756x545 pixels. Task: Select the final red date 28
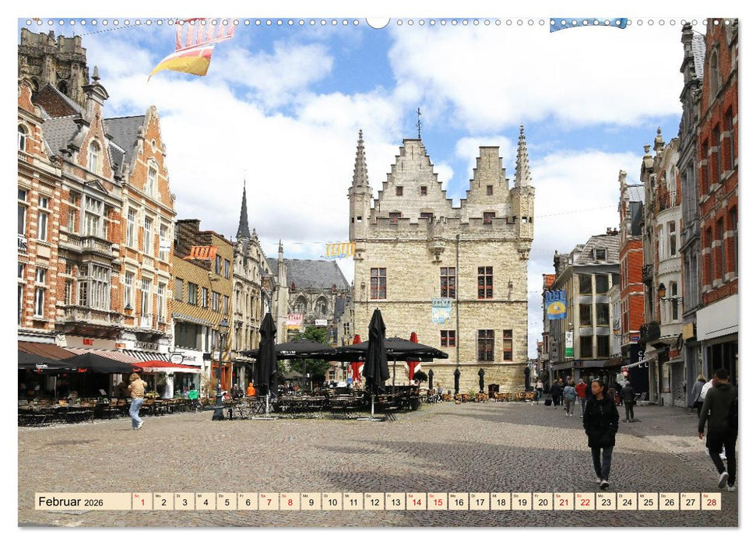point(712,504)
